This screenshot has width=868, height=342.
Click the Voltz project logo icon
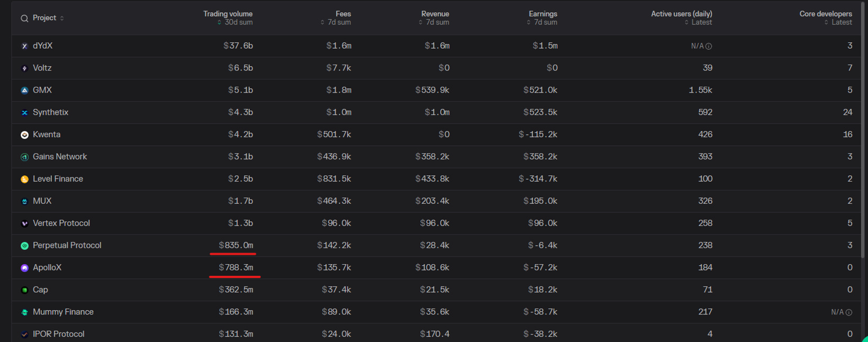pos(24,68)
